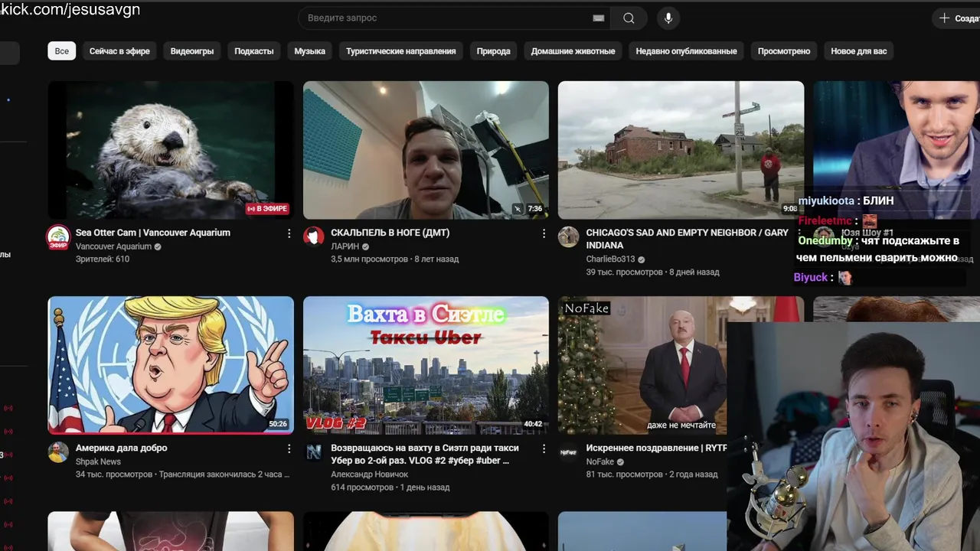Select the Природа chip
980x551 pixels.
(493, 51)
